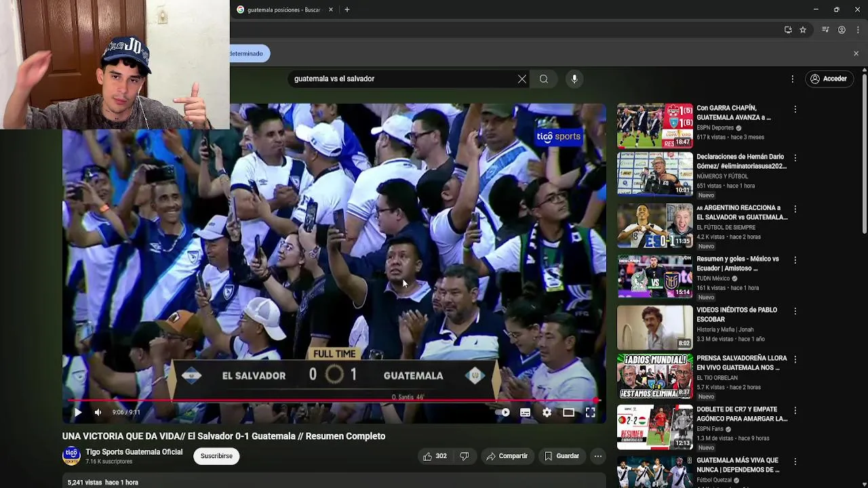Click the Acceder sign-in button

[x=828, y=79]
